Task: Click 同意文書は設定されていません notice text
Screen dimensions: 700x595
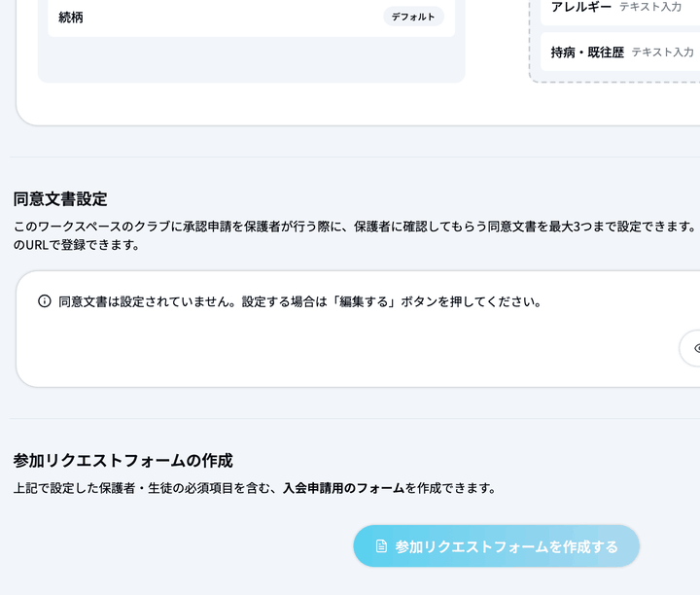Action: (x=300, y=301)
